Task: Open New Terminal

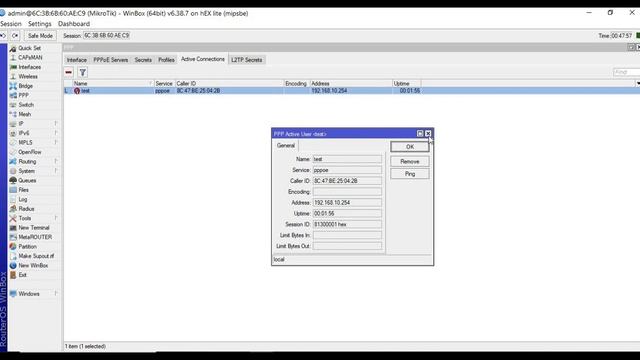Action: tap(33, 227)
